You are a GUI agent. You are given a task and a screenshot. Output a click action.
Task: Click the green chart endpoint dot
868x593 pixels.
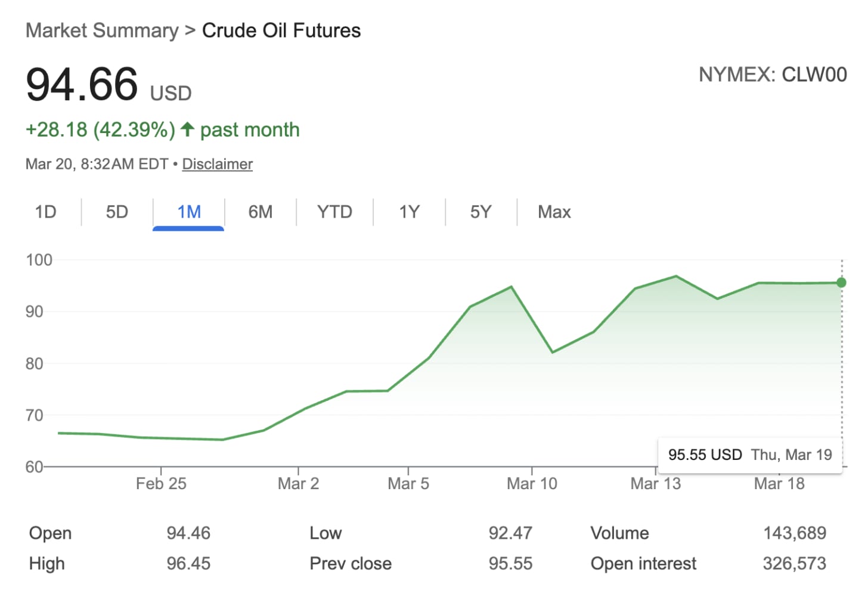coord(841,282)
